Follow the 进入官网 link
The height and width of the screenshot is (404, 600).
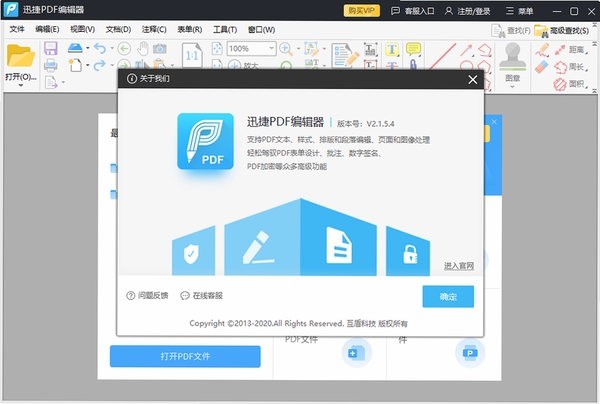[x=459, y=266]
